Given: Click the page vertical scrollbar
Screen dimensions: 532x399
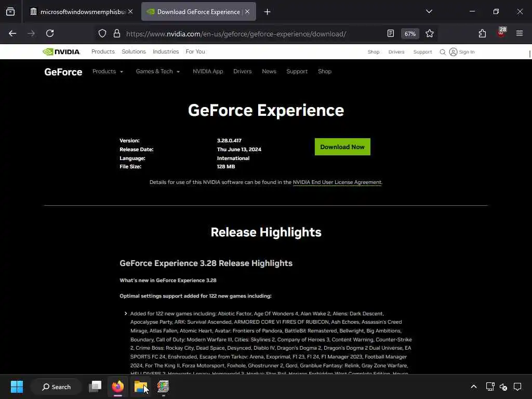Looking at the screenshot, I should [x=529, y=54].
